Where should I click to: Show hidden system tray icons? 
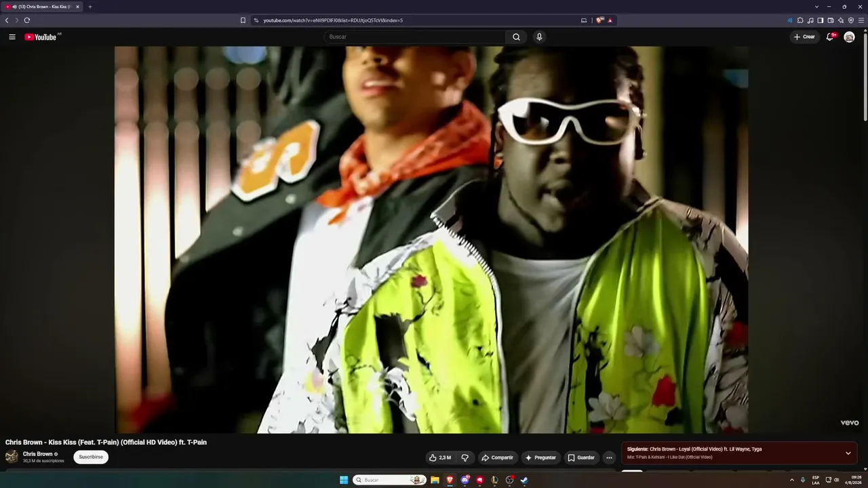coord(791,480)
